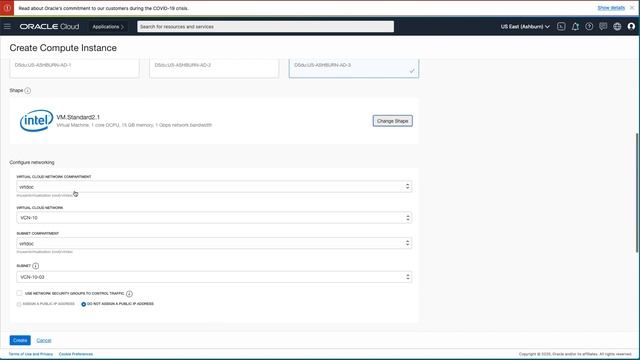The width and height of the screenshot is (640, 360).
Task: Open Terms of Use and Privacy link
Action: tap(31, 354)
